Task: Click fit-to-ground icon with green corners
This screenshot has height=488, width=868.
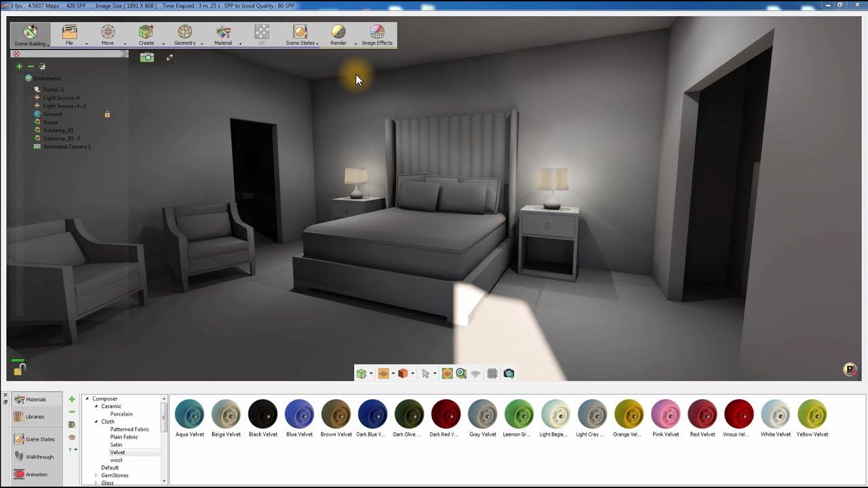Action: (x=447, y=373)
